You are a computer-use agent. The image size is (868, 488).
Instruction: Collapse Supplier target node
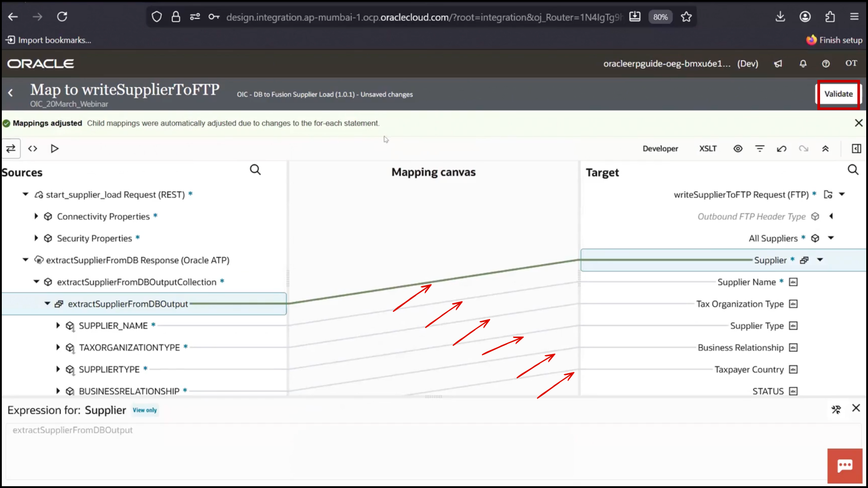coord(820,260)
